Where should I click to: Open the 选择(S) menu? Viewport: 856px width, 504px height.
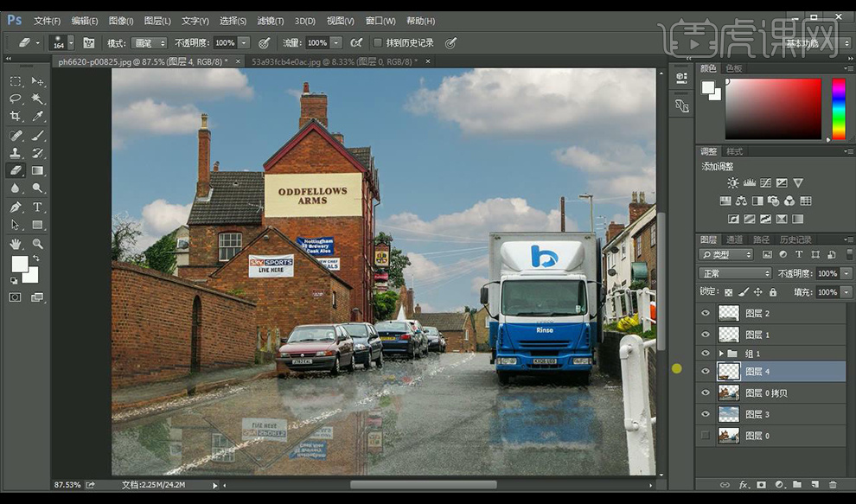click(233, 21)
